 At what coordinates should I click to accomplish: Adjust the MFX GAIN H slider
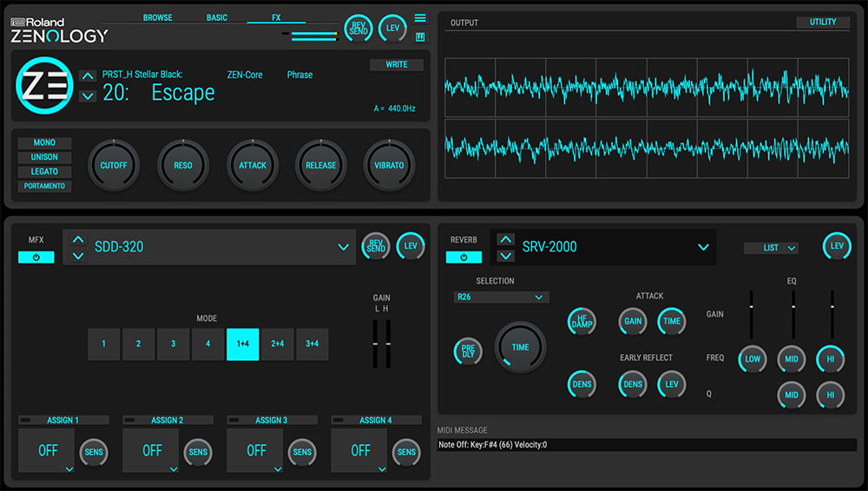click(388, 344)
